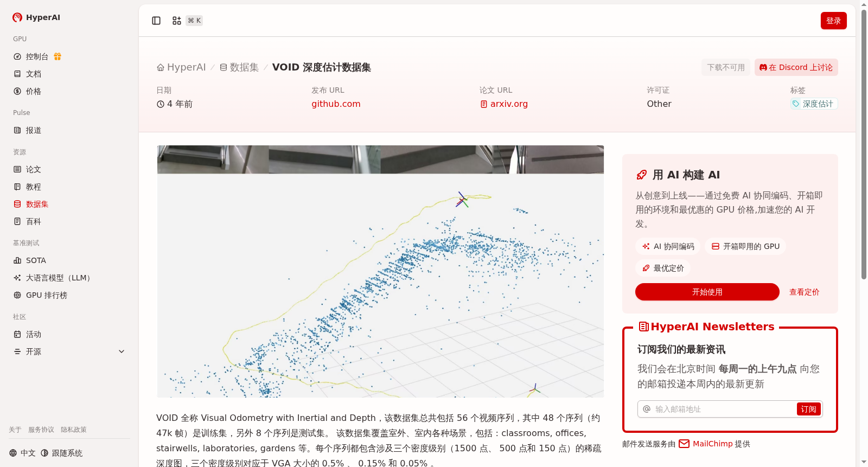Open the 查看定价 link
Screen dimensions: 868x467
tap(804, 292)
